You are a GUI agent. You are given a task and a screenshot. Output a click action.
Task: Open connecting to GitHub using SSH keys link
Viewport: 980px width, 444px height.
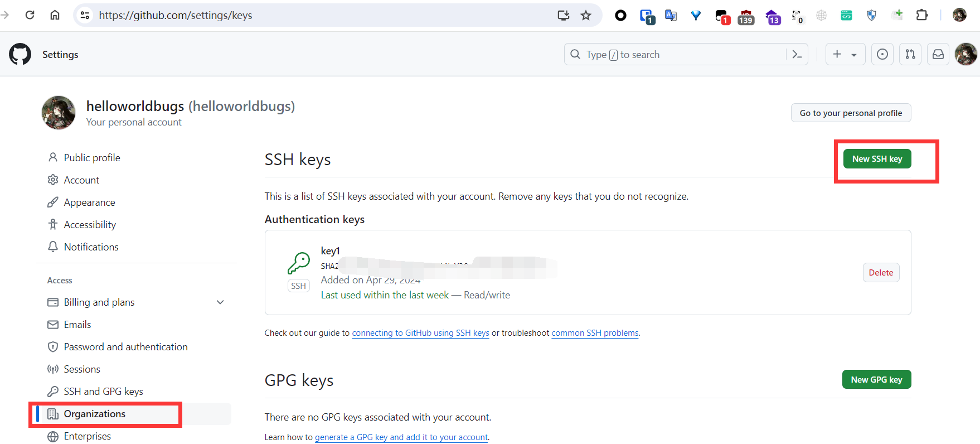coord(420,333)
